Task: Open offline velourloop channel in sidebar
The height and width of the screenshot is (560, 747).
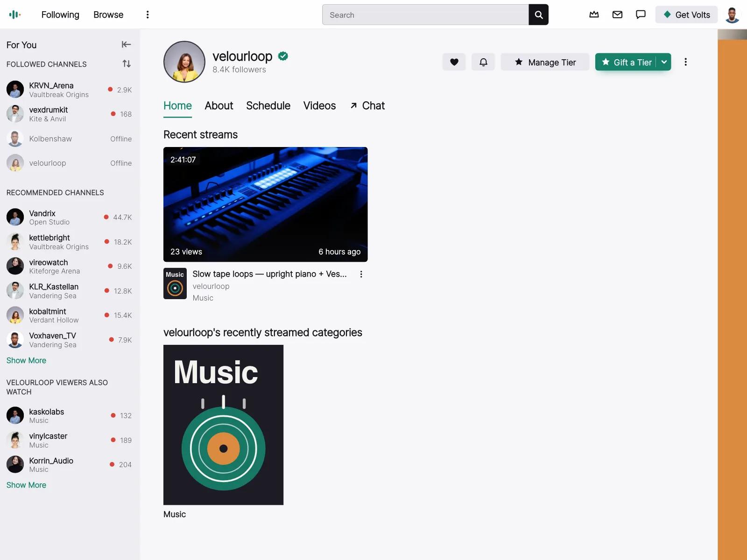Action: (69, 163)
